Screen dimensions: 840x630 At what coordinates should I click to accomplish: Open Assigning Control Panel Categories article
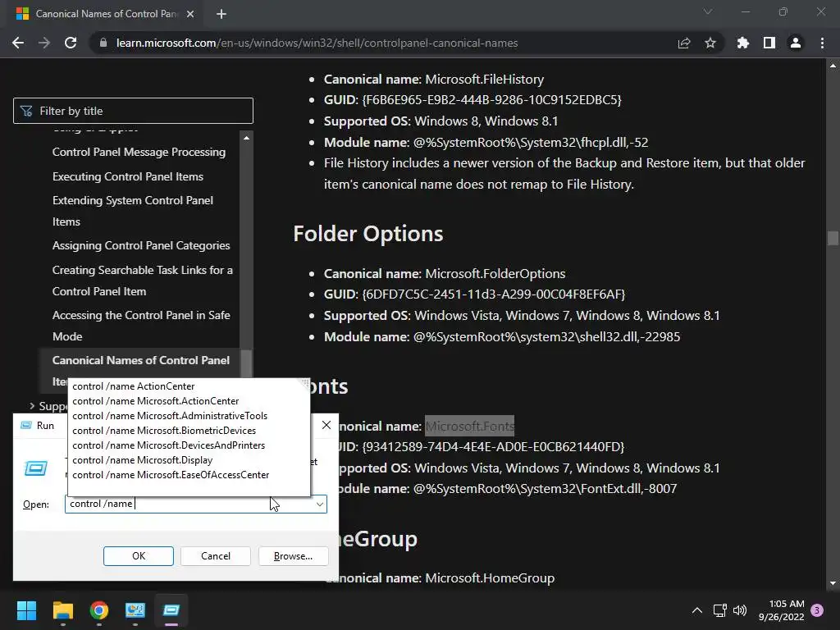[141, 246]
